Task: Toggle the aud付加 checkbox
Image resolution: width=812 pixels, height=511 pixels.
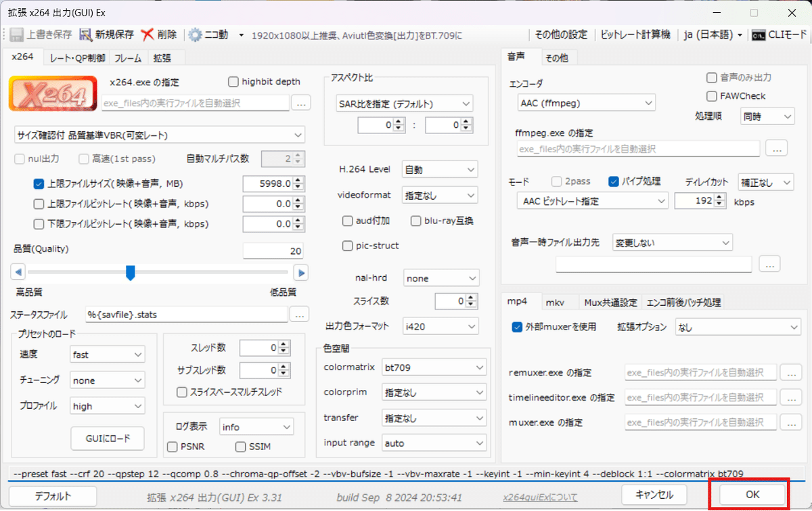Action: pos(348,221)
